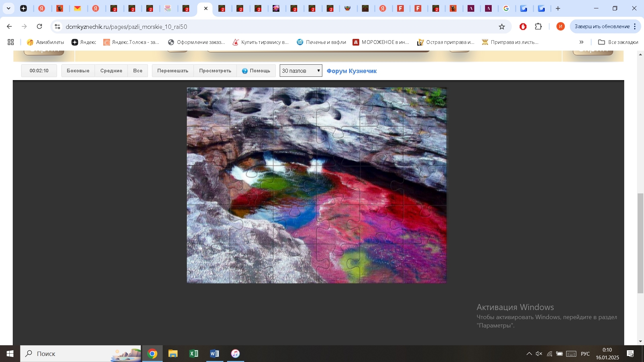
Task: Click the muted volume tray icon
Action: (539, 354)
